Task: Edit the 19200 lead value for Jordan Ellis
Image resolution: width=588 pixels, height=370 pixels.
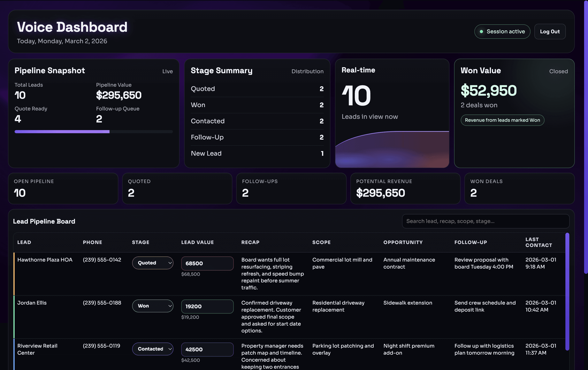Action: (207, 306)
